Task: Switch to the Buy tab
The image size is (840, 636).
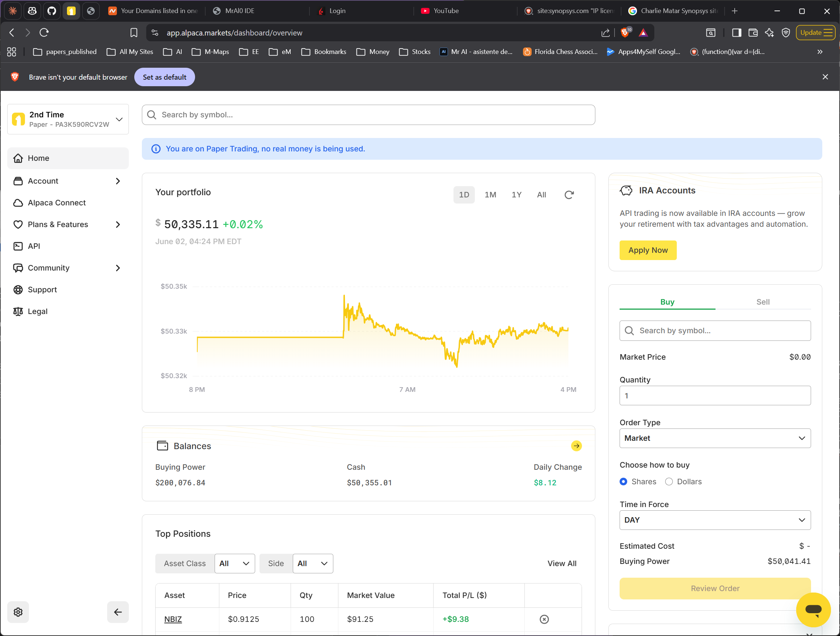Action: 667,302
